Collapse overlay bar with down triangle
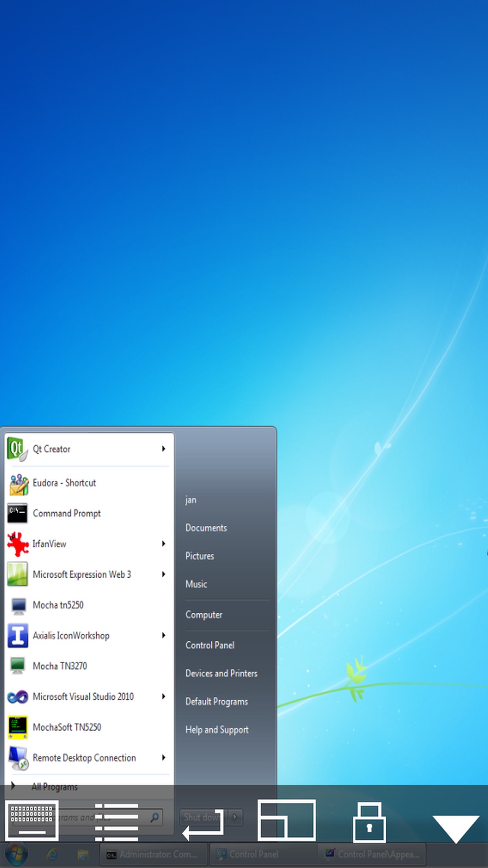 [456, 829]
